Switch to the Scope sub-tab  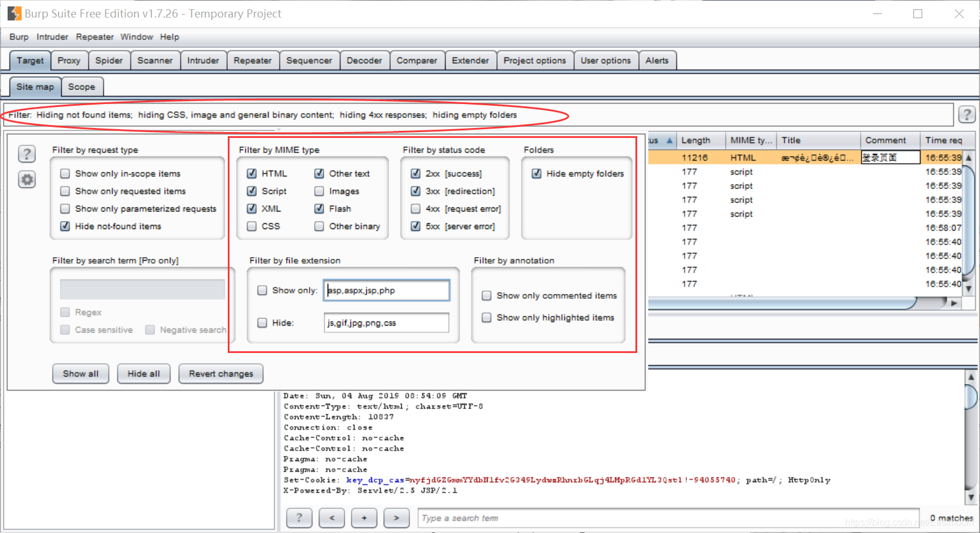[82, 86]
